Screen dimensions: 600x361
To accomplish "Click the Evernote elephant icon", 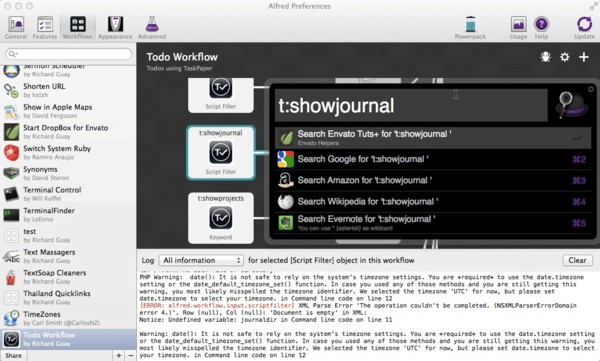I will click(285, 223).
